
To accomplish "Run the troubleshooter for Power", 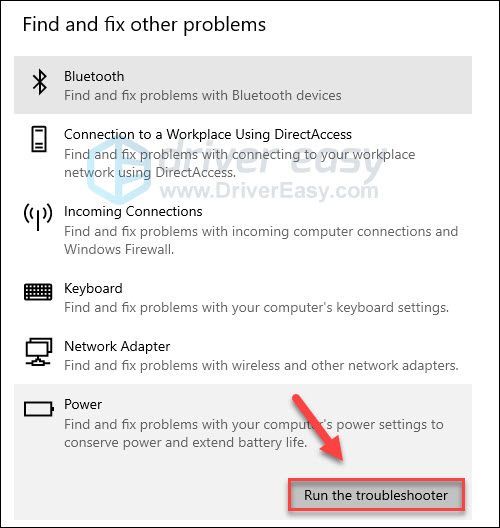I will (x=376, y=495).
